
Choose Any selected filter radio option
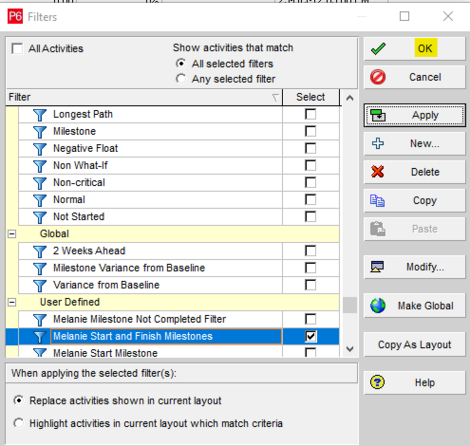[x=181, y=79]
